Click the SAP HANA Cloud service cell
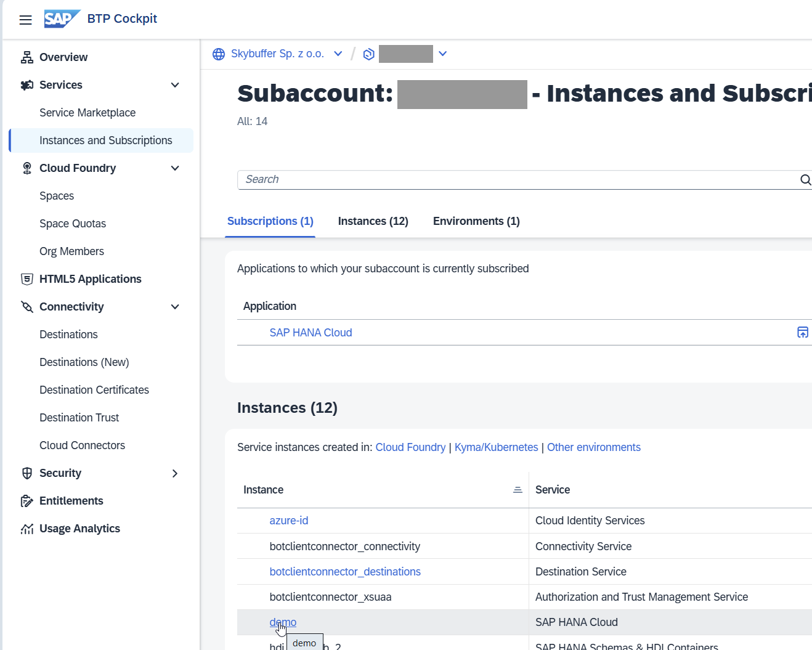The width and height of the screenshot is (812, 650). pyautogui.click(x=577, y=622)
